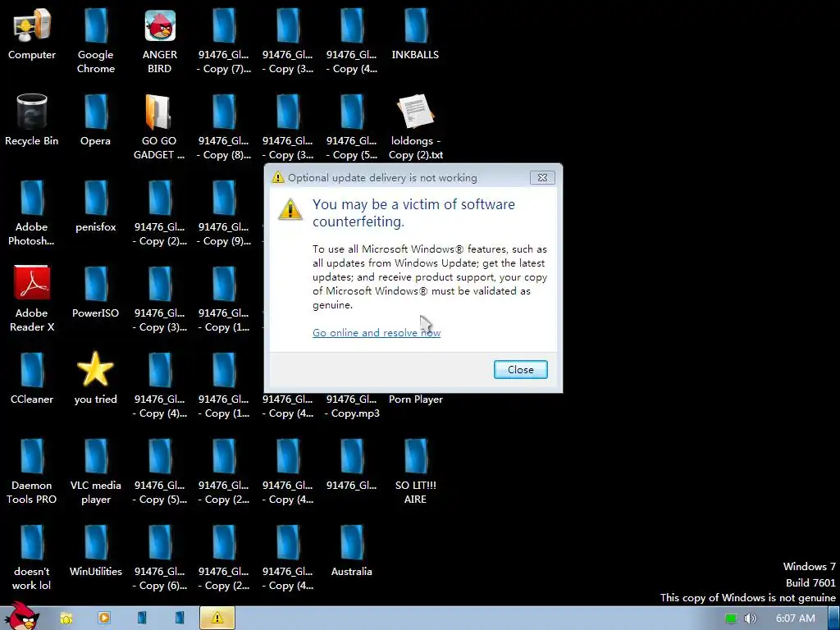Viewport: 840px width, 630px height.
Task: Launch Google Chrome from the desktop
Action: click(x=95, y=40)
